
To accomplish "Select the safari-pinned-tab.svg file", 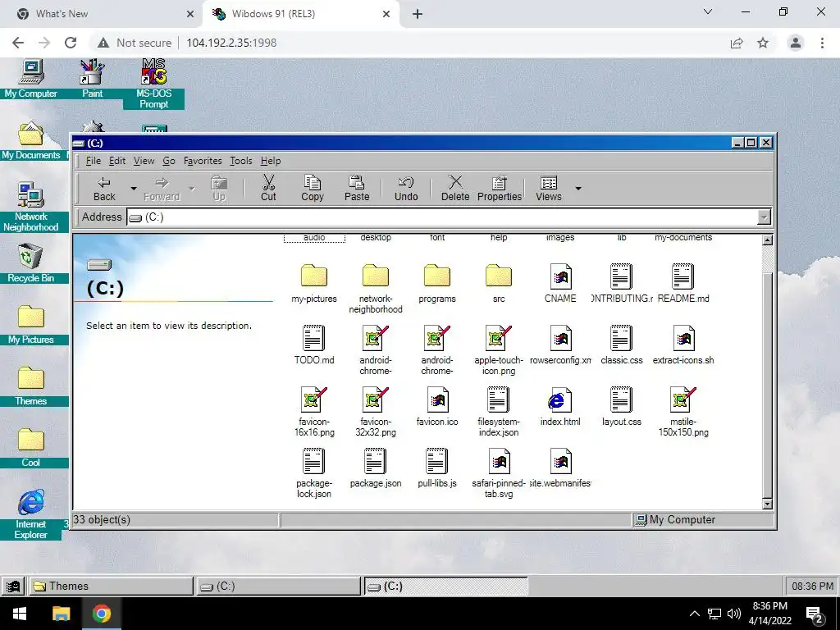I will [x=499, y=473].
